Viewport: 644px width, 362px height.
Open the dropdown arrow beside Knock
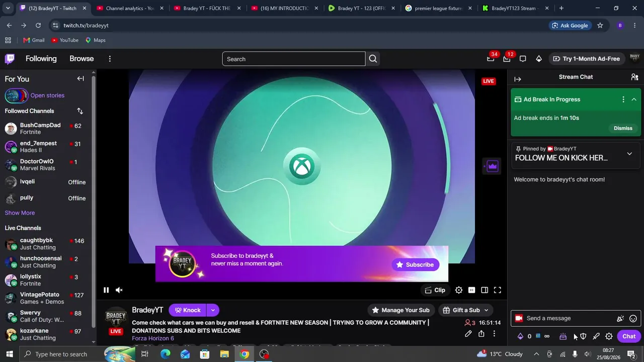point(213,310)
